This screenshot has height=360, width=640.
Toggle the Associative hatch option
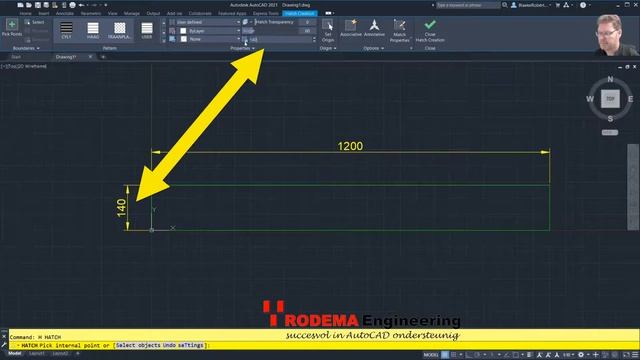[351, 28]
